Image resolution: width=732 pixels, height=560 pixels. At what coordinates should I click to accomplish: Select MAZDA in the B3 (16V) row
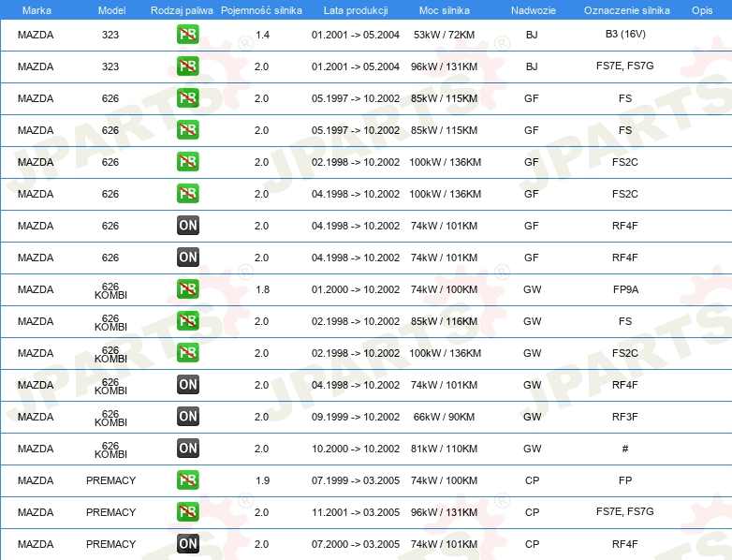(36, 35)
